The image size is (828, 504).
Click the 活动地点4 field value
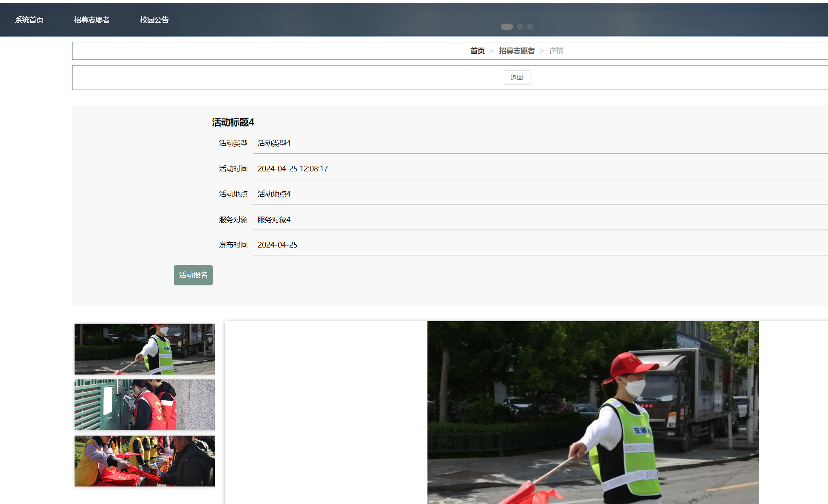tap(274, 194)
